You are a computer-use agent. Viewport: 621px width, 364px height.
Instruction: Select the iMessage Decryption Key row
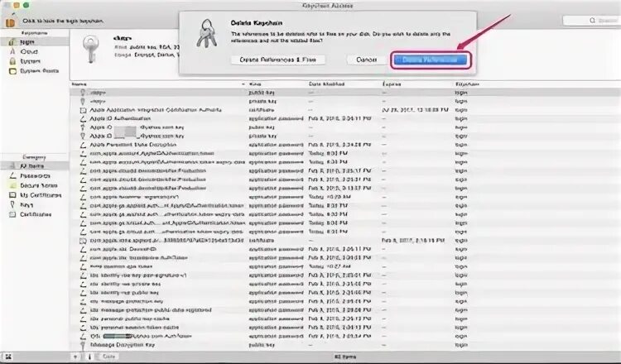click(x=345, y=345)
